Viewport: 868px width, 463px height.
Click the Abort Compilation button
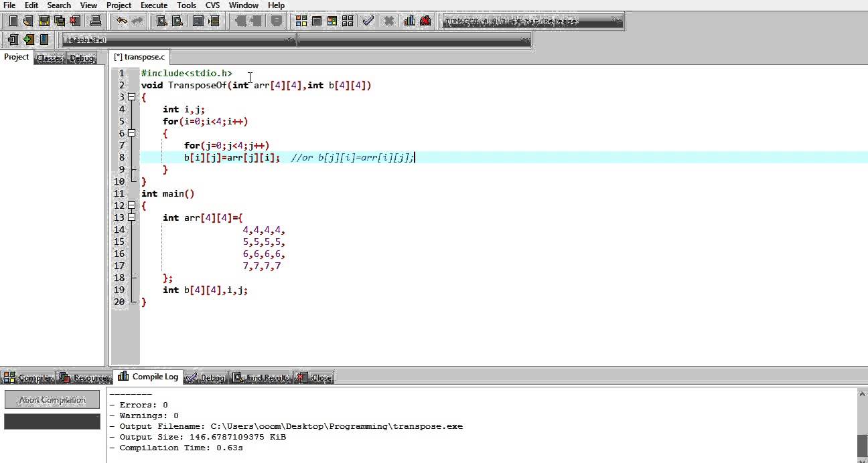[52, 399]
